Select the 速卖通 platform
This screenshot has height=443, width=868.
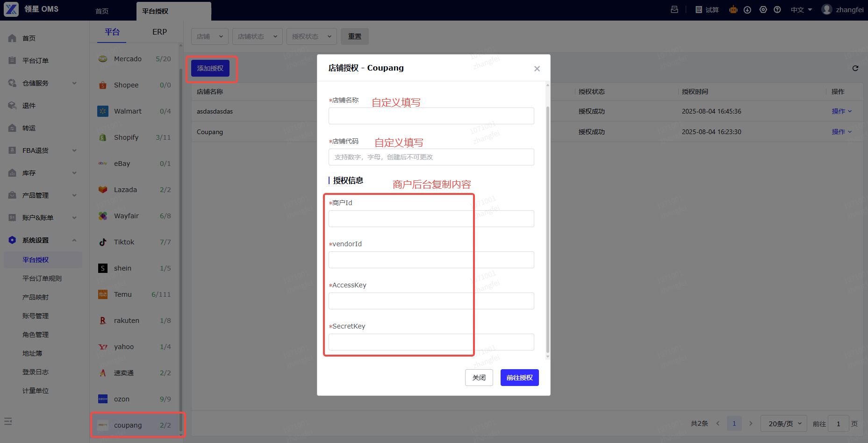[x=134, y=373]
